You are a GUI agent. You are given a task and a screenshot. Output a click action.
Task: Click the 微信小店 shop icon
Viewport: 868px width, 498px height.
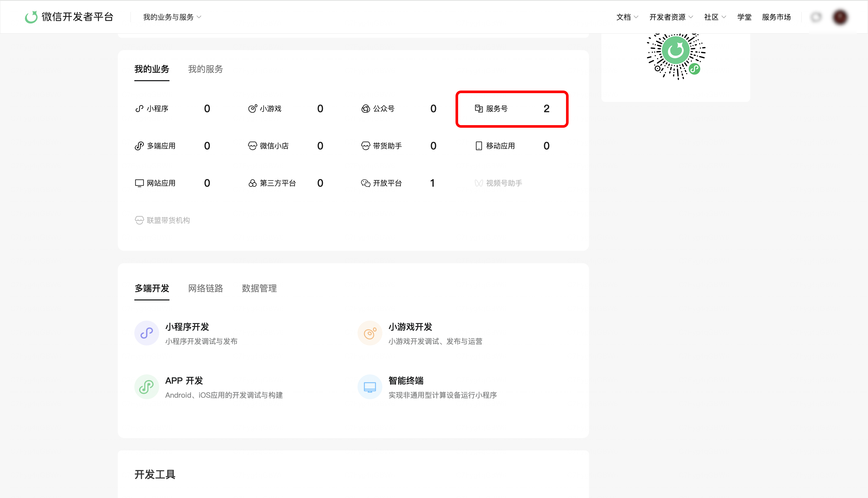click(x=253, y=146)
